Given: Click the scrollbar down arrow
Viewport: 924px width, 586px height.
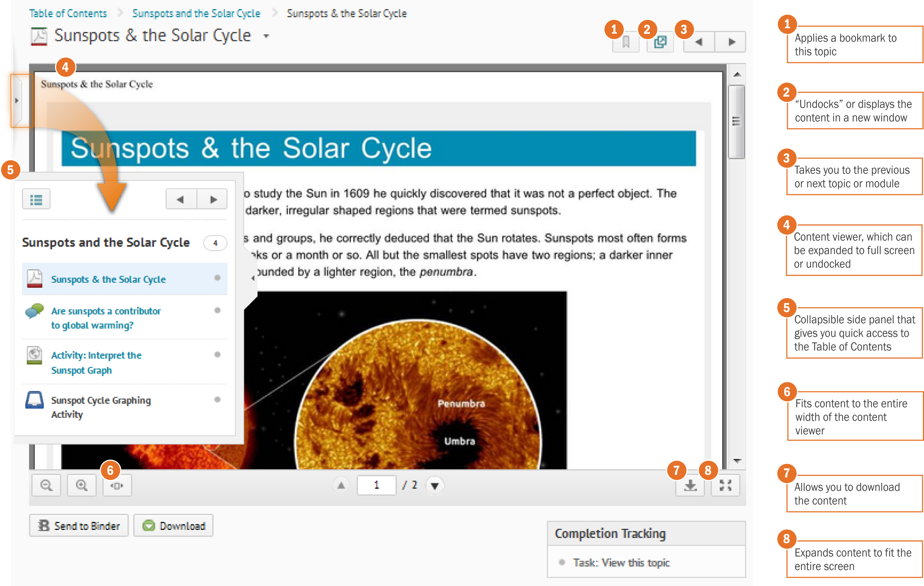Looking at the screenshot, I should (x=737, y=461).
